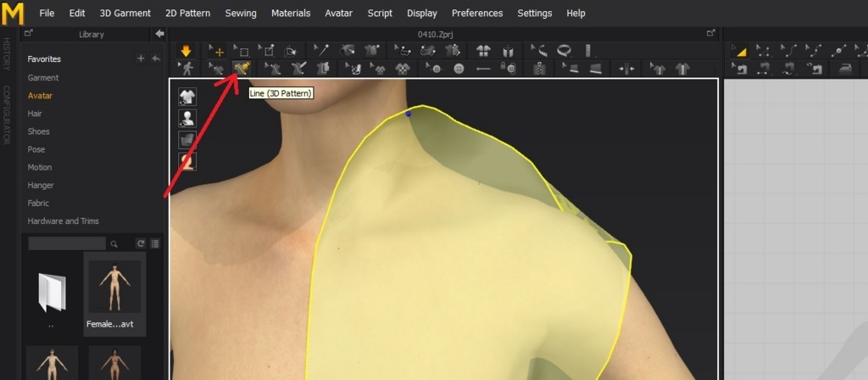
Task: Undock the 0410.Zprj 3D window
Action: tap(711, 33)
